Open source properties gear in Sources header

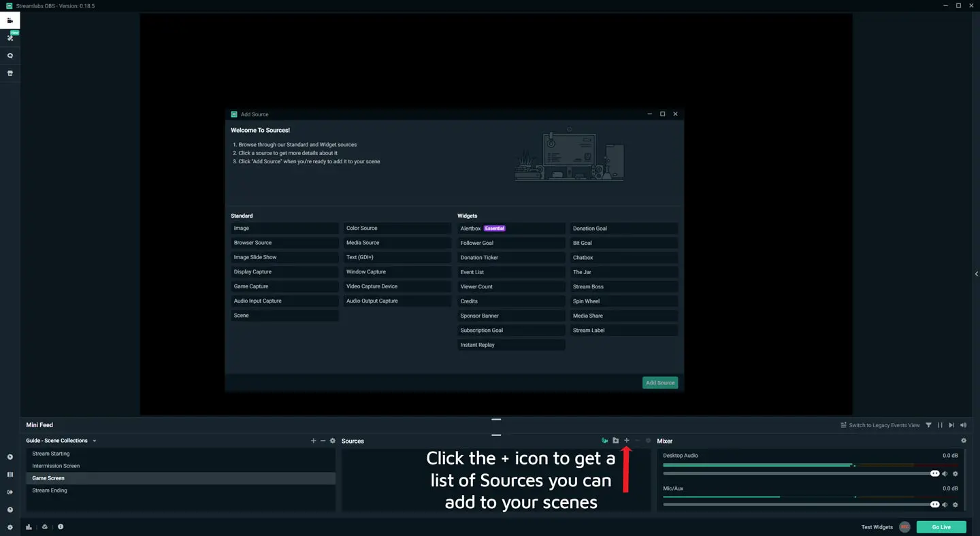pyautogui.click(x=648, y=441)
